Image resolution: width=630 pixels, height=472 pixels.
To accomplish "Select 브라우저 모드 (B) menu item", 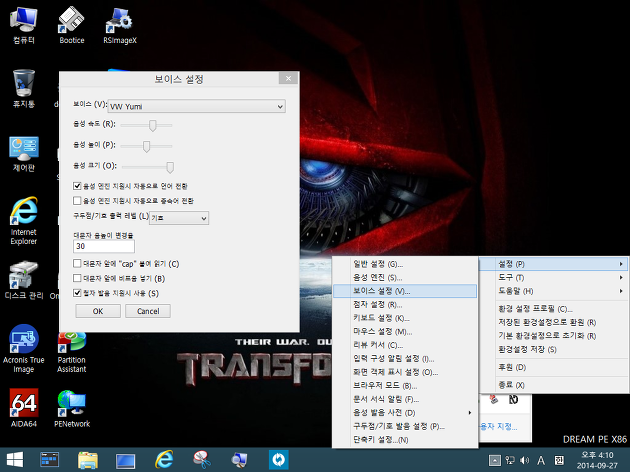I will click(x=405, y=386).
